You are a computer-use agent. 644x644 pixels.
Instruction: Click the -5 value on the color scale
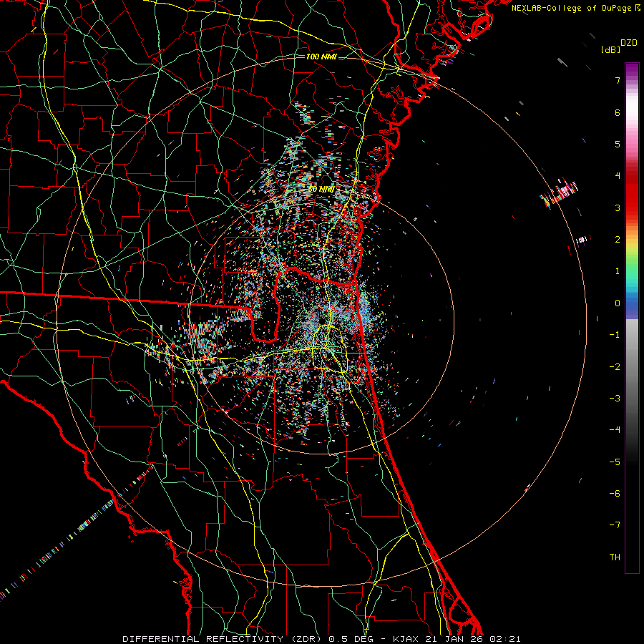[x=615, y=462]
